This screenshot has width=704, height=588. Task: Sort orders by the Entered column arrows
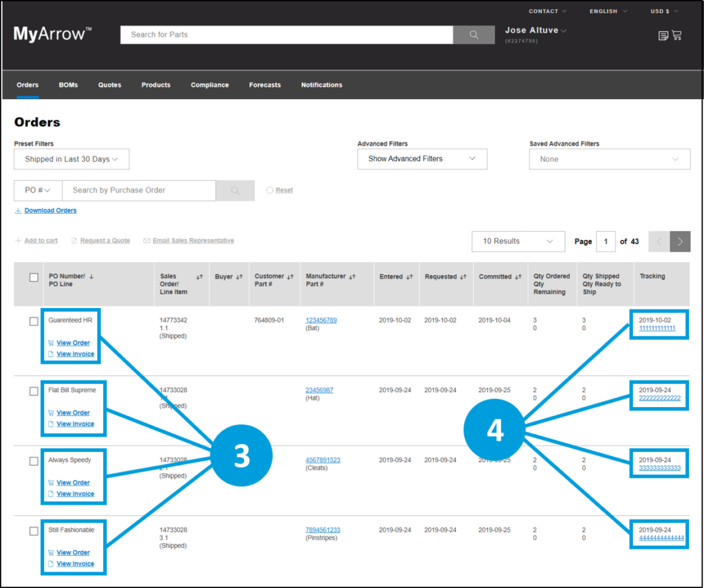[408, 276]
